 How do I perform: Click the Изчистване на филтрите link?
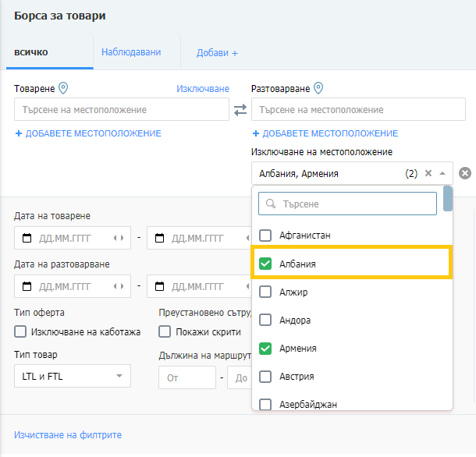[68, 435]
